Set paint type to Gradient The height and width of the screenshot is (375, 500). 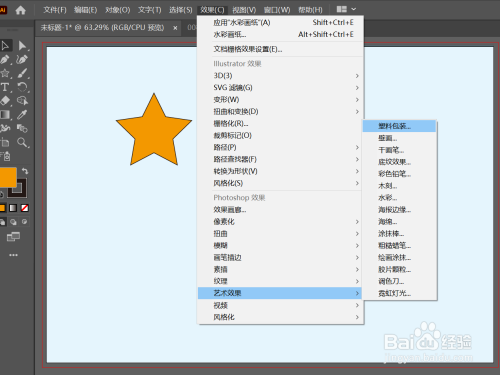[x=13, y=208]
